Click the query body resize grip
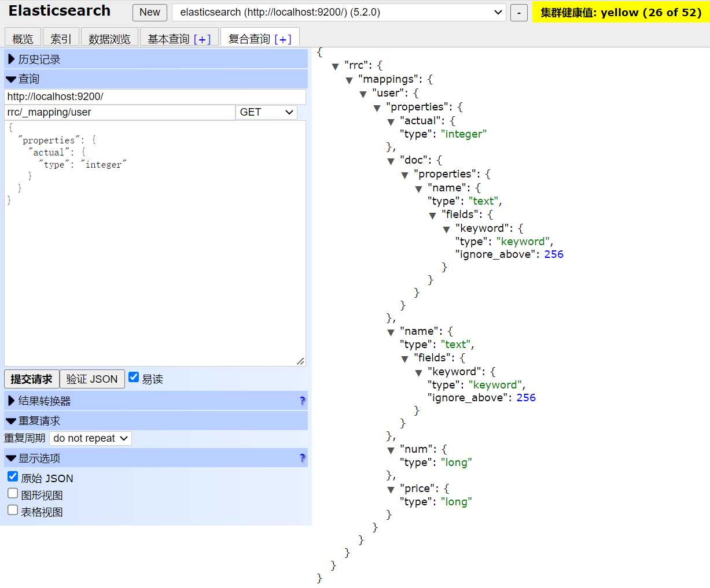This screenshot has height=588, width=710. pyautogui.click(x=300, y=361)
